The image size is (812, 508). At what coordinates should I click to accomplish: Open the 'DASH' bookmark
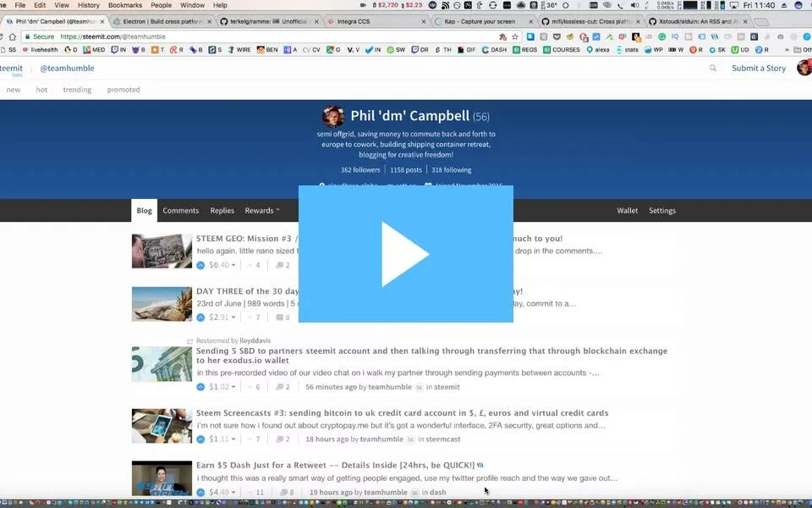click(495, 50)
